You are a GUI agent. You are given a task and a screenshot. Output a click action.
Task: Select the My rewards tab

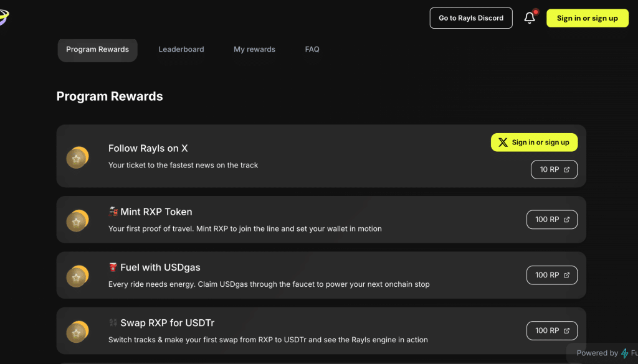tap(254, 49)
